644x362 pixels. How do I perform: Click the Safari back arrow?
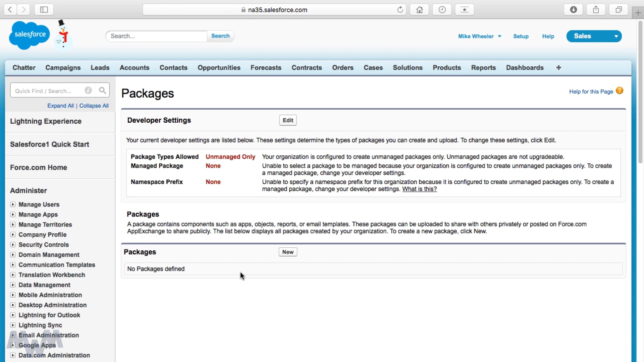pos(10,10)
